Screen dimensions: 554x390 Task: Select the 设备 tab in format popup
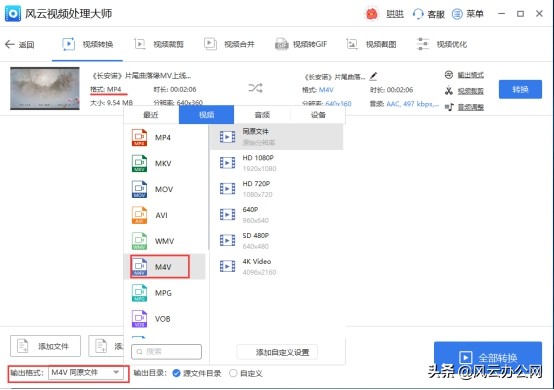pos(318,115)
